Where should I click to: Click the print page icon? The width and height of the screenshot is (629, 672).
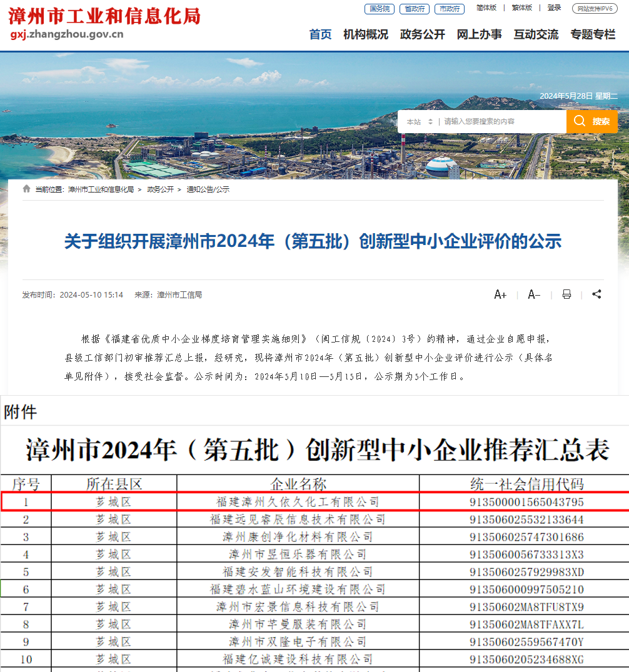[566, 294]
